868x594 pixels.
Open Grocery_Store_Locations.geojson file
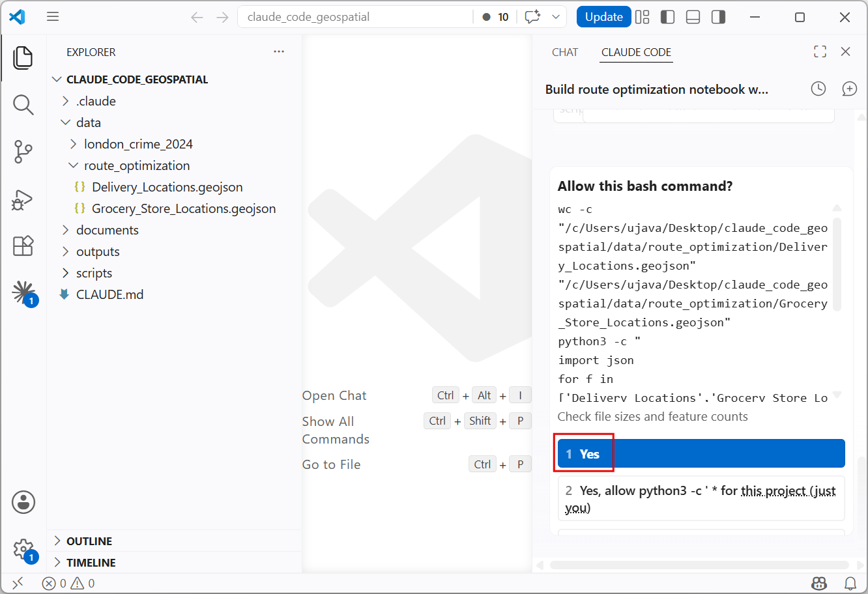point(184,208)
